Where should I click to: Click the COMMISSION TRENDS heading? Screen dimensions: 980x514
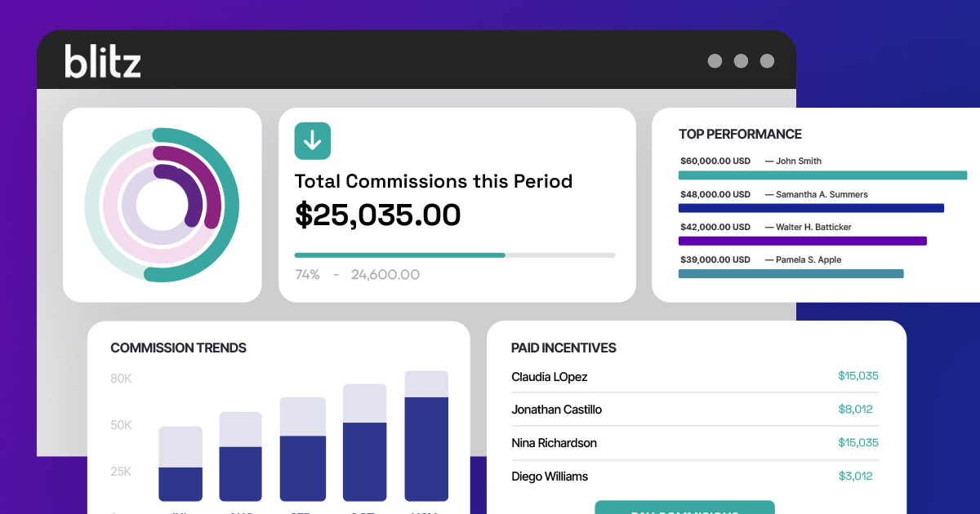tap(179, 348)
